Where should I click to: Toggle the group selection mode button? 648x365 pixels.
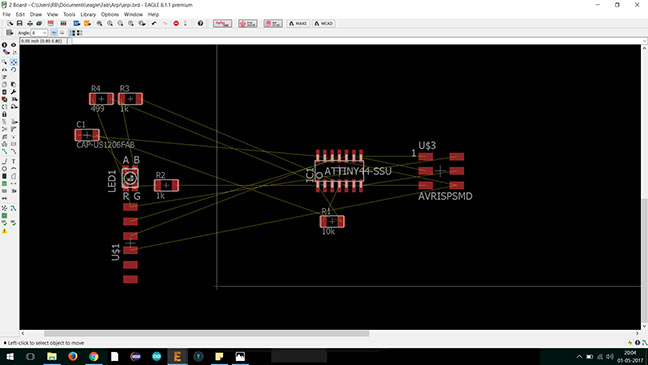coord(72,33)
